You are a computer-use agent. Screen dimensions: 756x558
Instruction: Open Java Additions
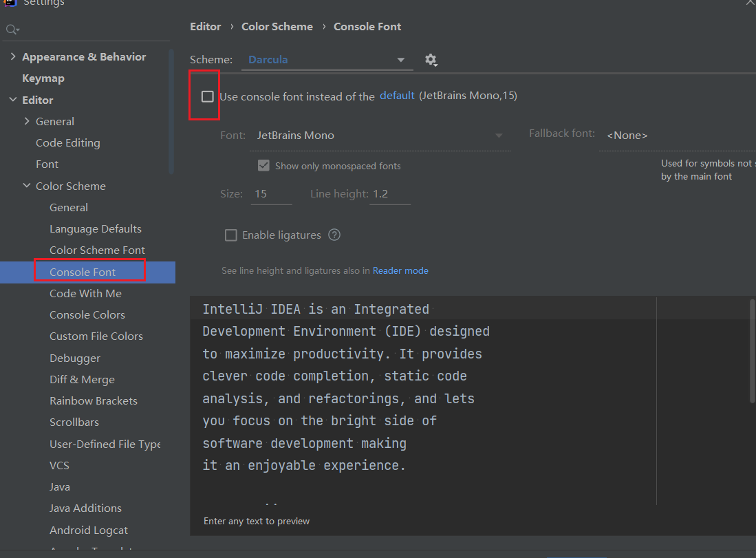point(85,508)
